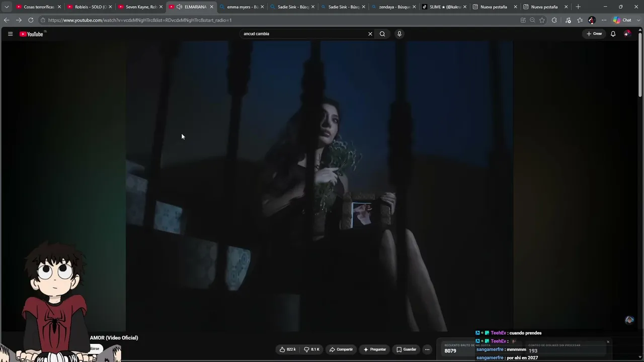Switch to the Seven Kayne tab

click(140, 7)
